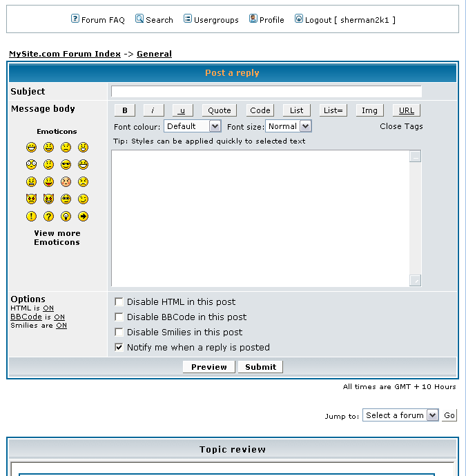Go to Usergroups in the top navigation
Viewport: 466px width, 476px height.
tap(211, 20)
